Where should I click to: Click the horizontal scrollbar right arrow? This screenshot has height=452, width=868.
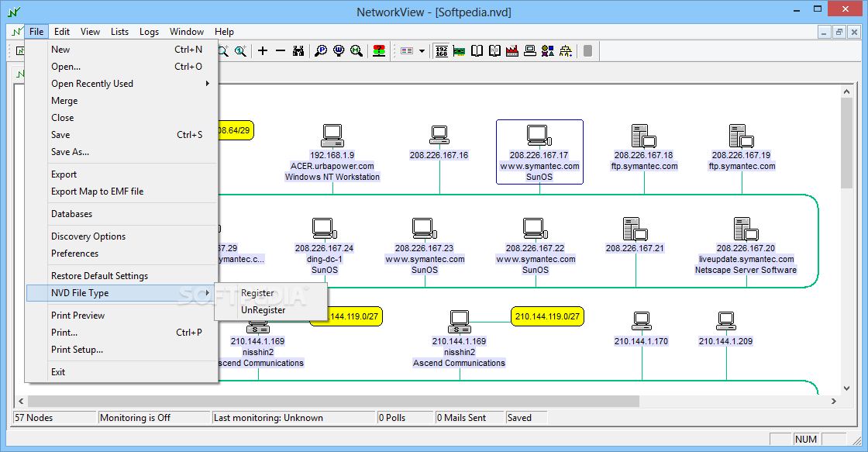(x=834, y=401)
